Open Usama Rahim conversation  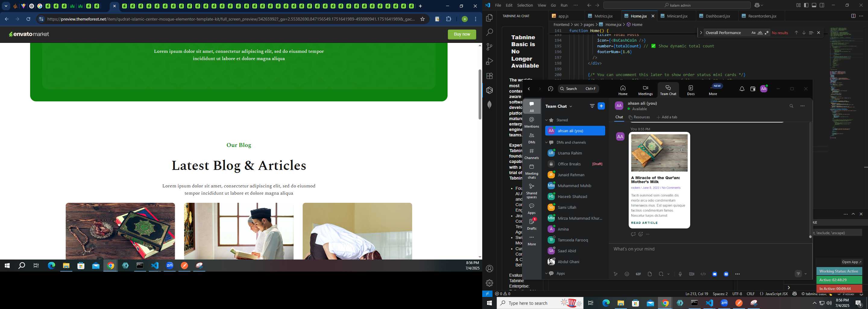[x=575, y=153]
